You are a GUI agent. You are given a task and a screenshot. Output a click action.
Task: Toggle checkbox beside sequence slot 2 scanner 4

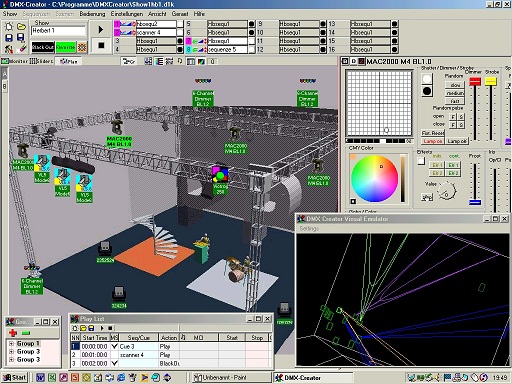[x=180, y=32]
